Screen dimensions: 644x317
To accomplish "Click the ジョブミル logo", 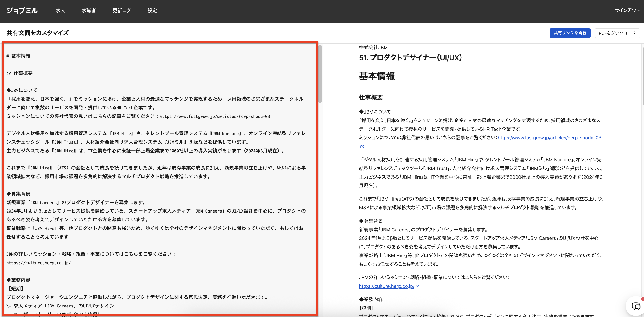I will pos(22,10).
